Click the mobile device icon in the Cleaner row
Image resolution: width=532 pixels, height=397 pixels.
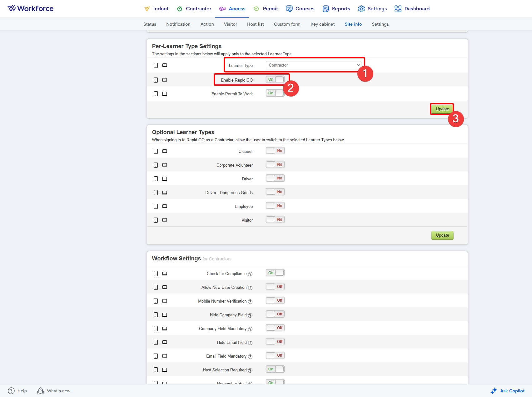click(156, 151)
